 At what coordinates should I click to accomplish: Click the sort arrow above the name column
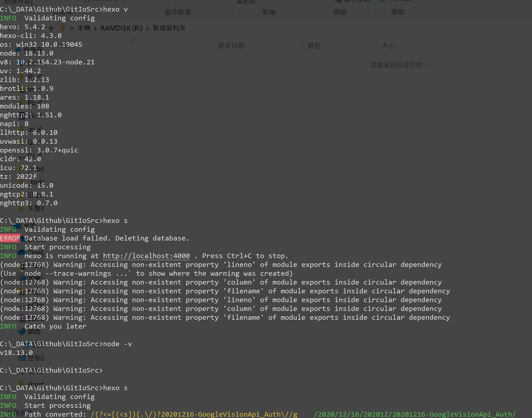(x=133, y=40)
